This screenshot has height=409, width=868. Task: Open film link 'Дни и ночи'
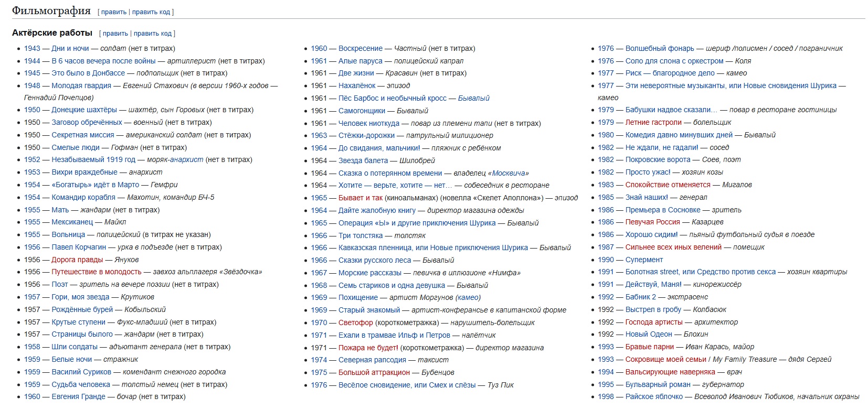70,48
